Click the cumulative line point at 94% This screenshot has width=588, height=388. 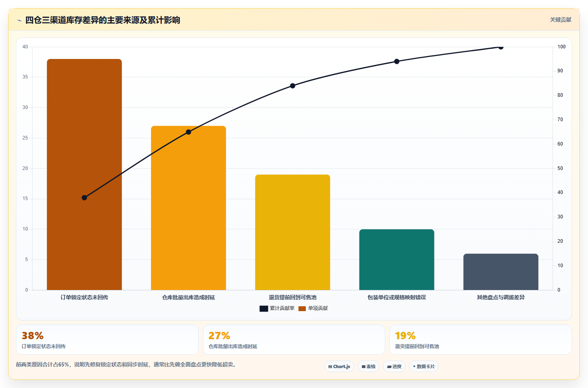click(x=397, y=61)
